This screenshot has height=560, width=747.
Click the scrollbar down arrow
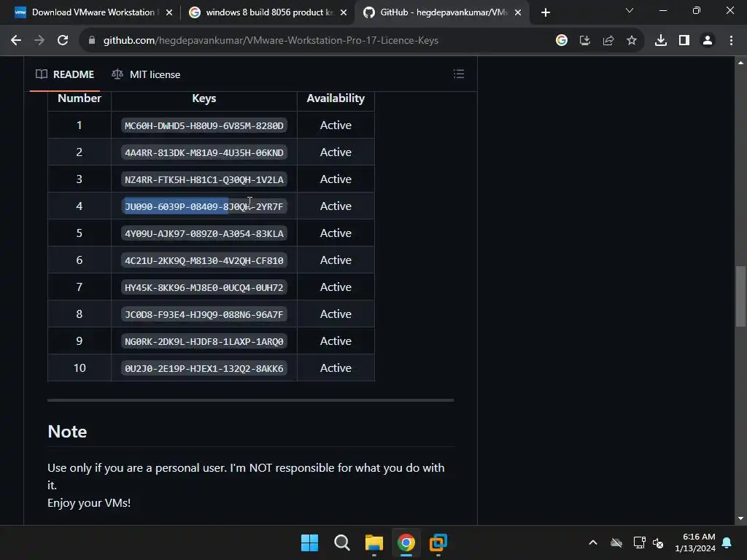(x=740, y=518)
